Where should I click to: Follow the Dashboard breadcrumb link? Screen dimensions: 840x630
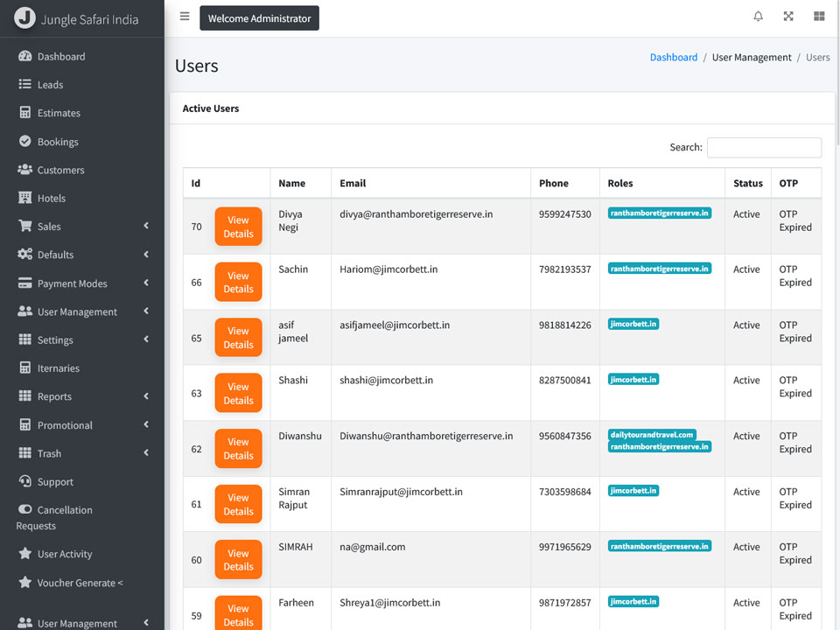674,58
